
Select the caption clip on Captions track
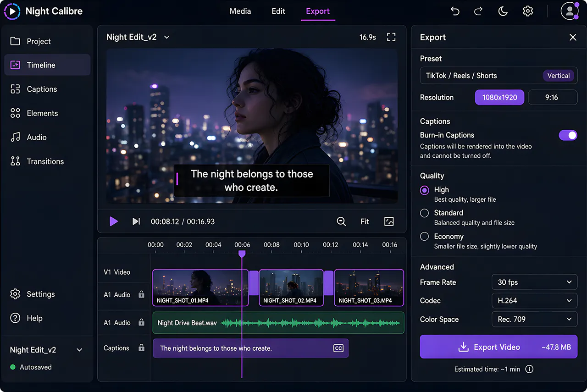(x=250, y=348)
